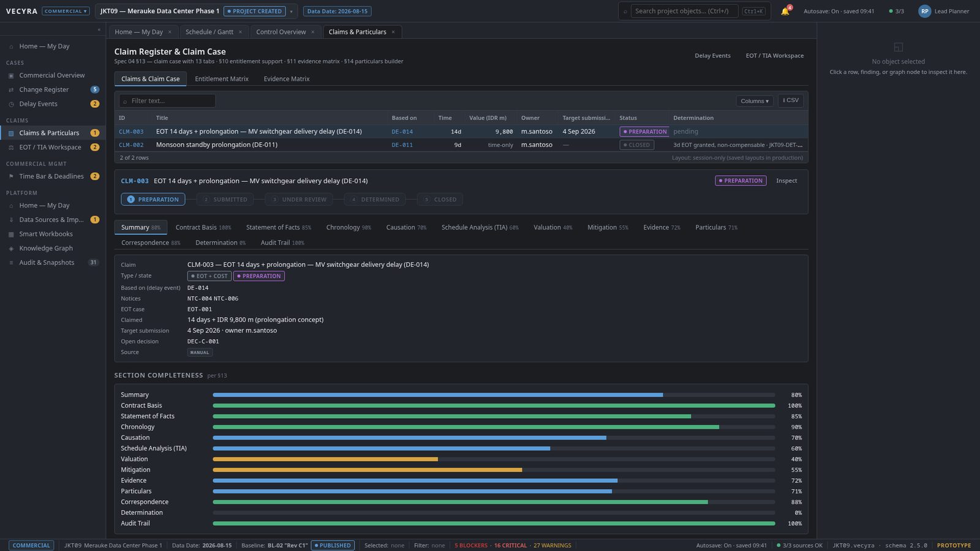Click the Commercial Overview sidebar icon
This screenshot has height=551, width=980.
click(x=11, y=75)
